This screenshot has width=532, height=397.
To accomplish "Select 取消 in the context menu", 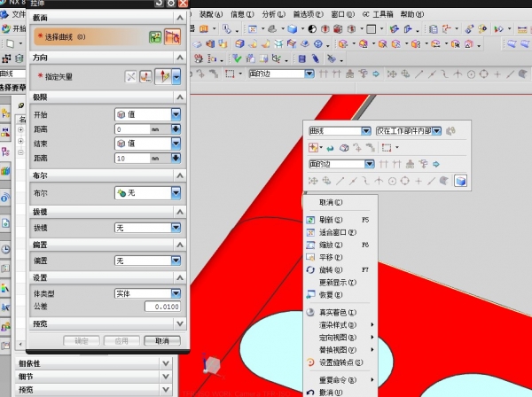I will (x=340, y=202).
